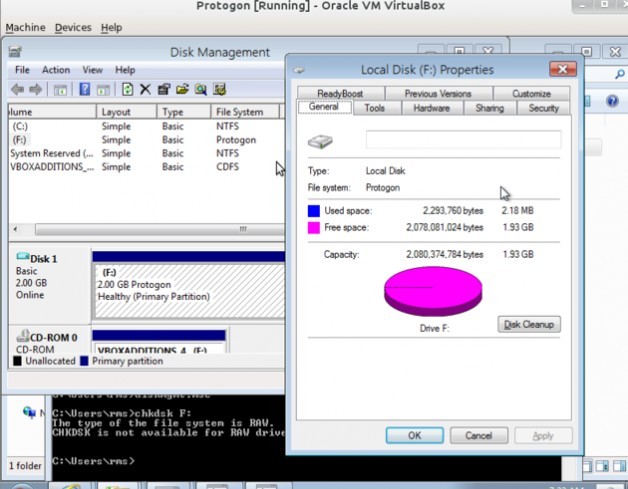
Task: Switch to the Previous Versions tab
Action: [x=438, y=93]
